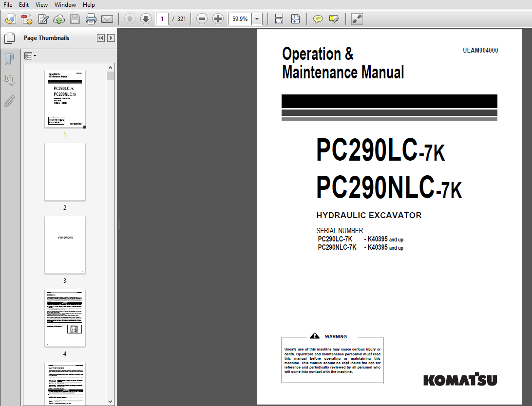Click the 'PC290NLC-7K' large heading
This screenshot has height=406, width=532.
click(389, 187)
